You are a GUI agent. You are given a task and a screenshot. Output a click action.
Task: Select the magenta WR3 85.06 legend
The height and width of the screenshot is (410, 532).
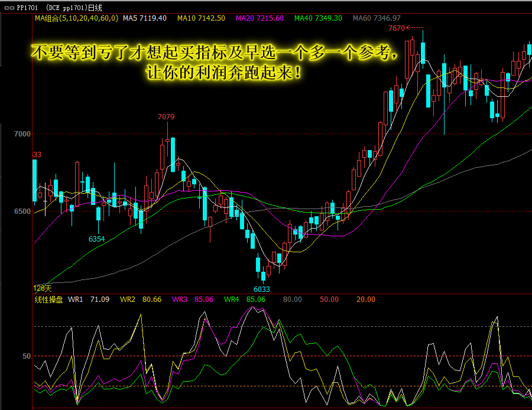pyautogui.click(x=193, y=300)
